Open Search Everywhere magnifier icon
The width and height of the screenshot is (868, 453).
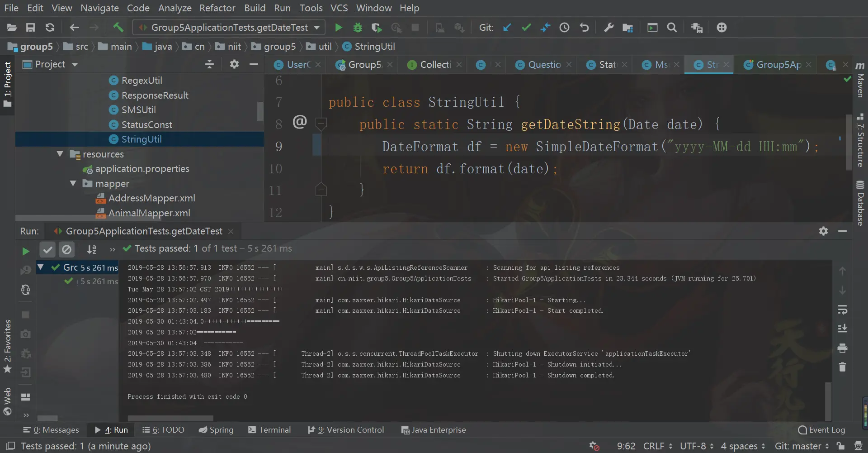672,28
